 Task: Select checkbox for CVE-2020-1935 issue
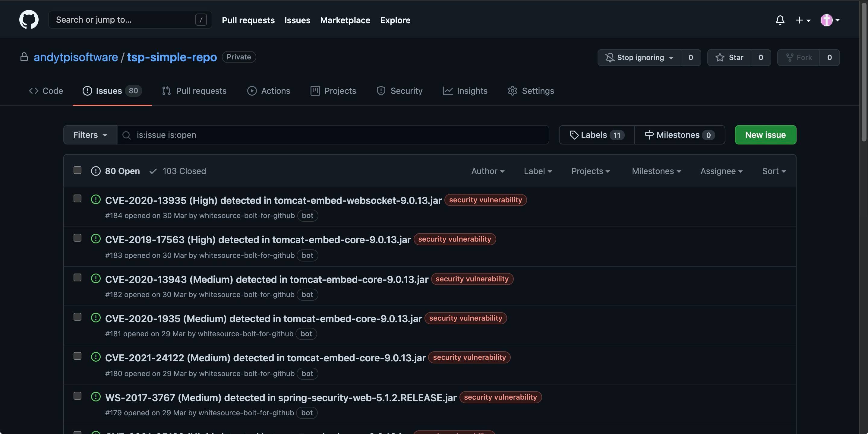coord(77,317)
